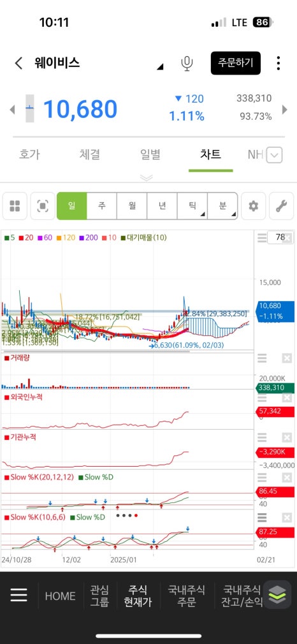Select the 주 weekly period
The image size is (297, 644).
point(102,206)
